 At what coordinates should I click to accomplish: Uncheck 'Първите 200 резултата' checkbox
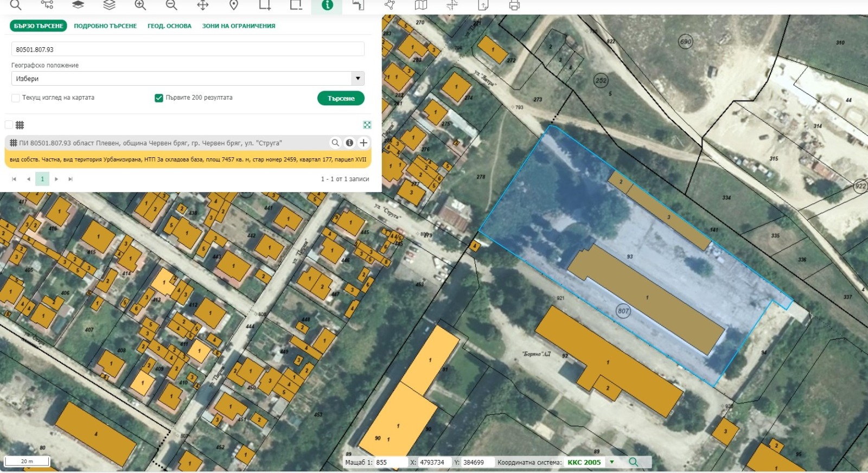pos(159,98)
